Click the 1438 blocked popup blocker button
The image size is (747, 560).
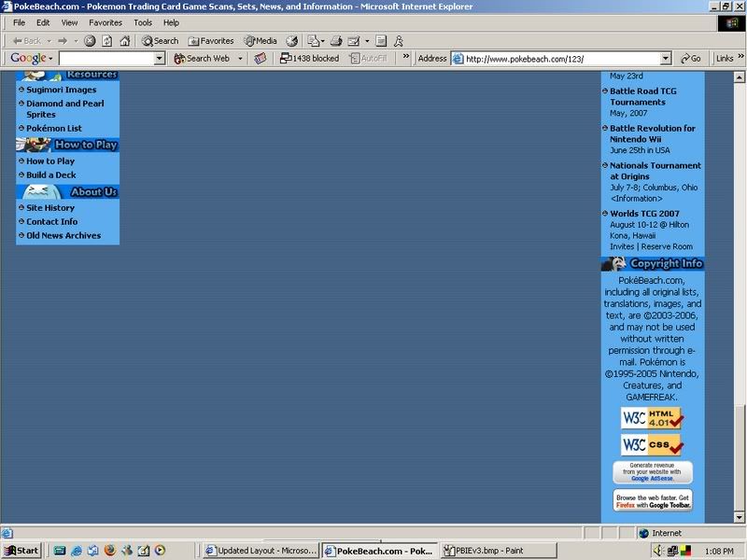310,58
